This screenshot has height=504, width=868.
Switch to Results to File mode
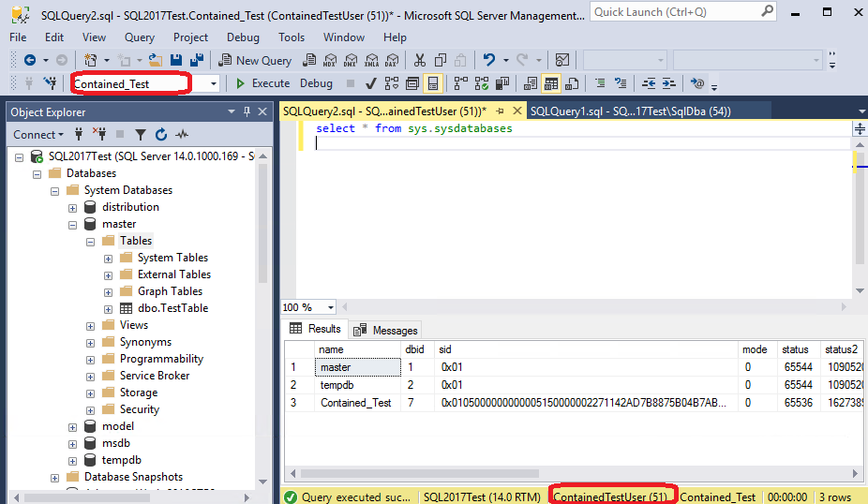click(572, 83)
